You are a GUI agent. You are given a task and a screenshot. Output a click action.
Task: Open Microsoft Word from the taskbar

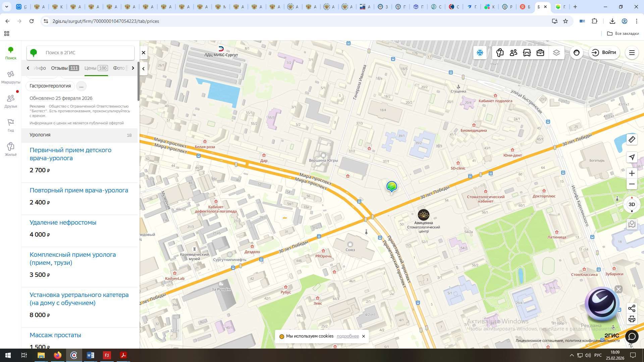coord(90,355)
